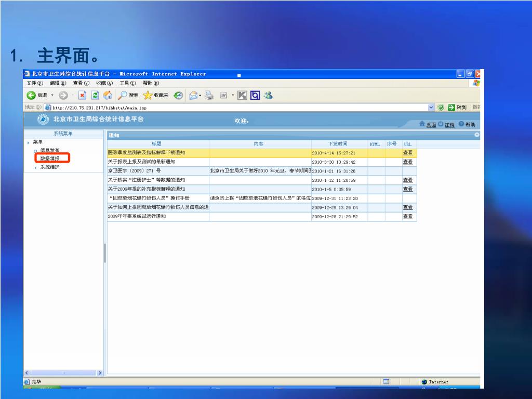Open the Edit icon dropdown arrow
Image resolution: width=532 pixels, height=399 pixels.
point(233,96)
